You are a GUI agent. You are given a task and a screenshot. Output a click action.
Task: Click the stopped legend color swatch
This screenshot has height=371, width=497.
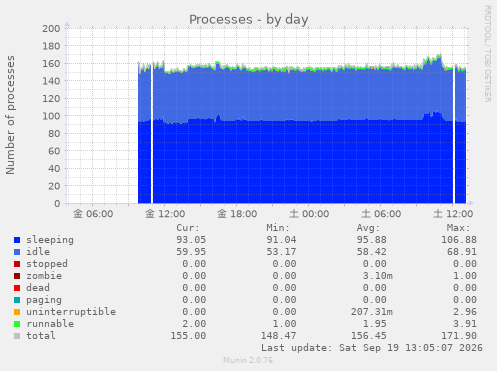[x=17, y=264]
